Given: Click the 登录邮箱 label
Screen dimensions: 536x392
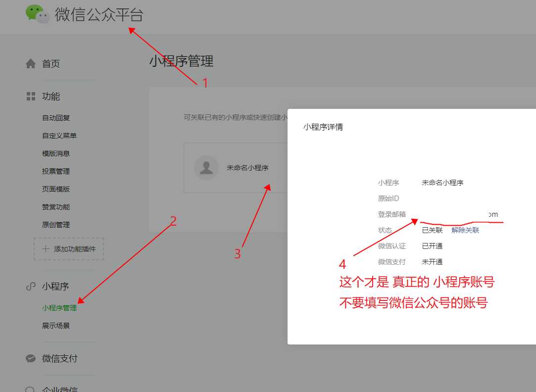Looking at the screenshot, I should pos(392,214).
